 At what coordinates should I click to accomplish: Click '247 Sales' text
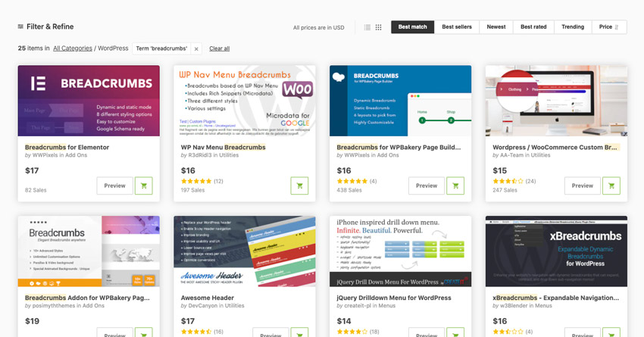click(x=505, y=190)
